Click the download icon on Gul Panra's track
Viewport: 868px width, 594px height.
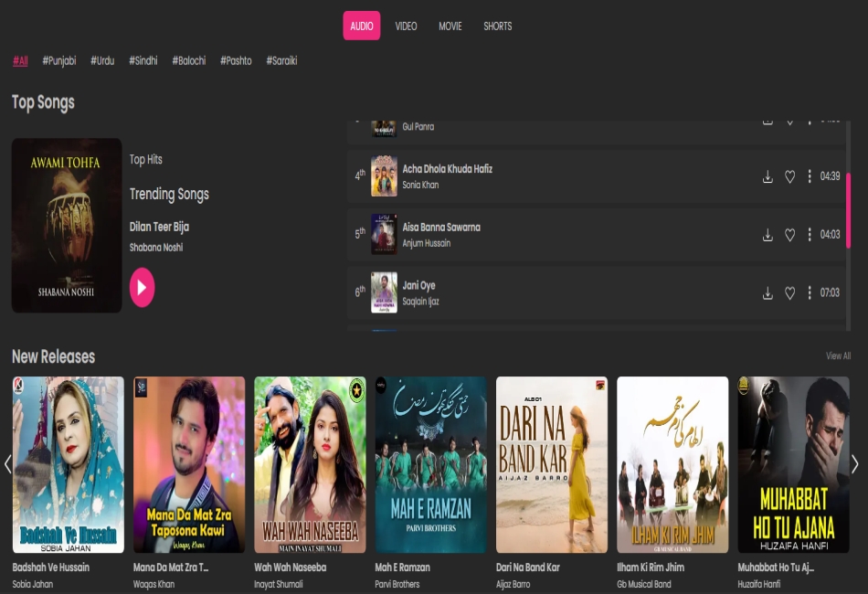[767, 120]
